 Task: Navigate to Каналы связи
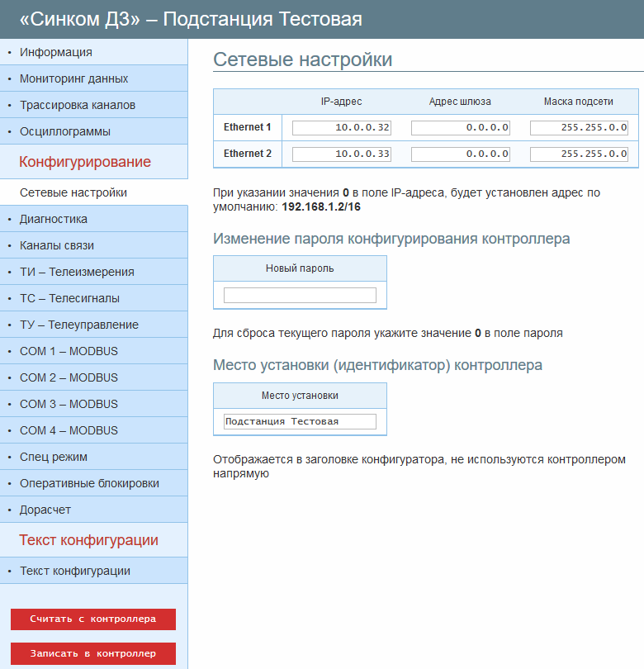pos(56,245)
